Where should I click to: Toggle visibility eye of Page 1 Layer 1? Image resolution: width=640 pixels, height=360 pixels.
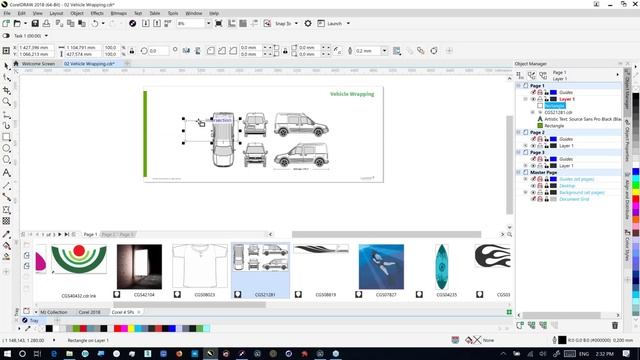coord(533,99)
